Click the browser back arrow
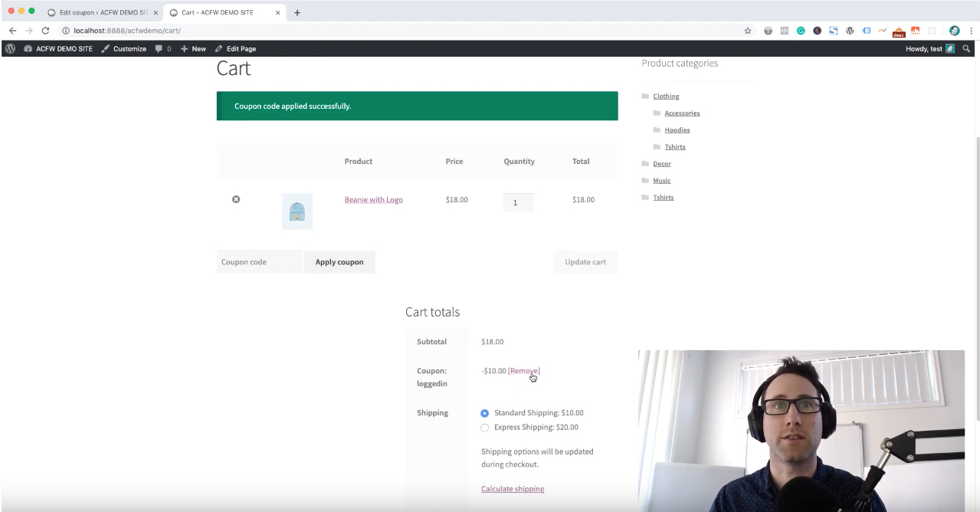This screenshot has width=980, height=512. click(x=12, y=31)
